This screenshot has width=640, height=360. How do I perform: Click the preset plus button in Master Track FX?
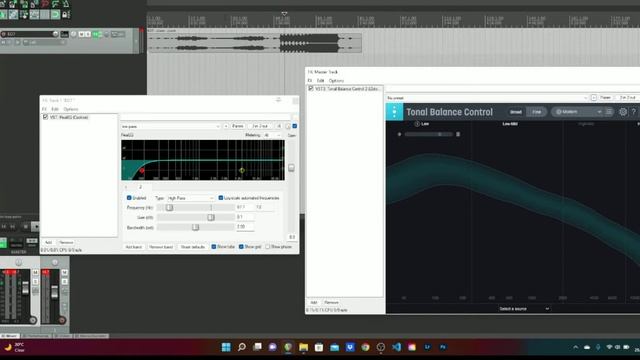594,98
